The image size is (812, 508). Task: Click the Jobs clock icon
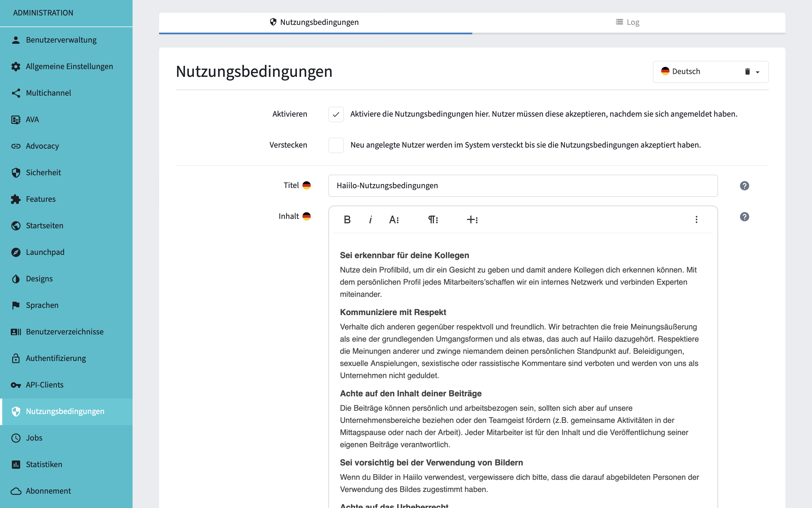16,438
